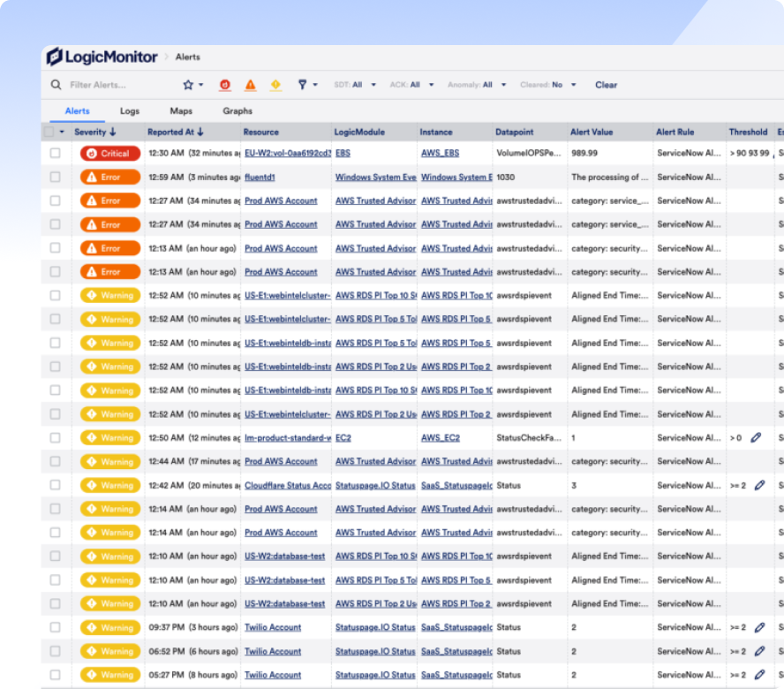Open the select-all checkbox dropdown arrow
Viewport: 784px width, 689px height.
pos(62,132)
